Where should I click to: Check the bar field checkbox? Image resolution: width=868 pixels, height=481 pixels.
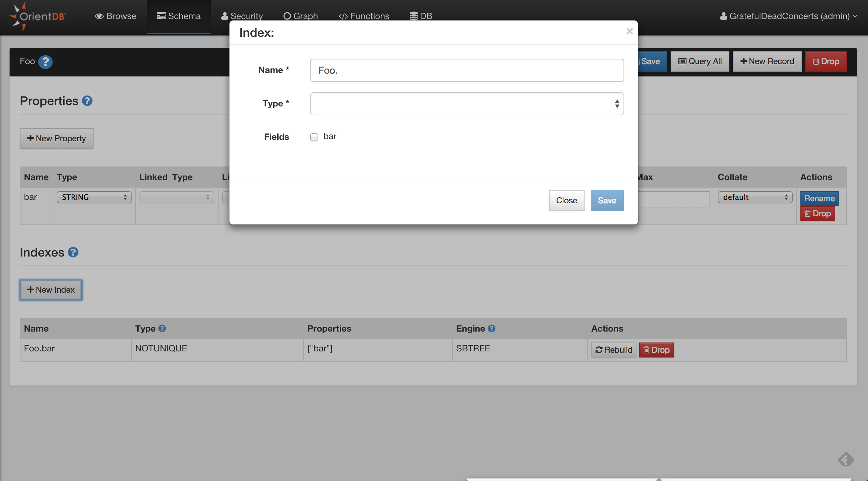(x=314, y=137)
